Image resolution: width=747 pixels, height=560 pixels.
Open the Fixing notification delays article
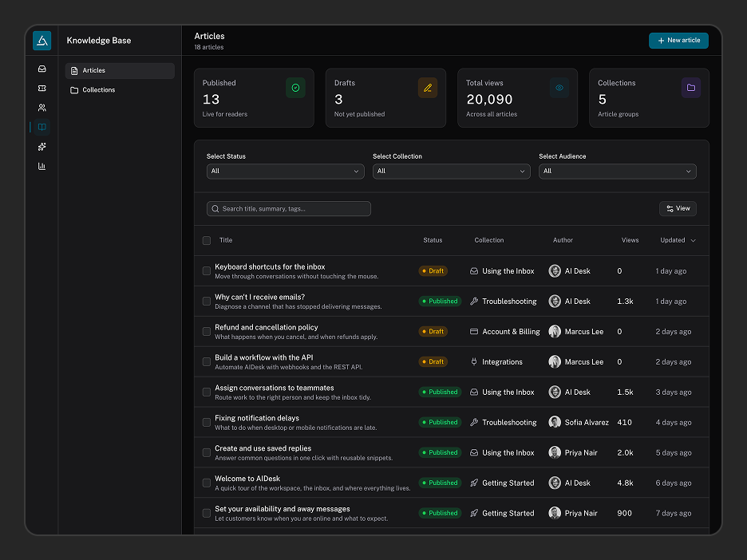tap(257, 418)
